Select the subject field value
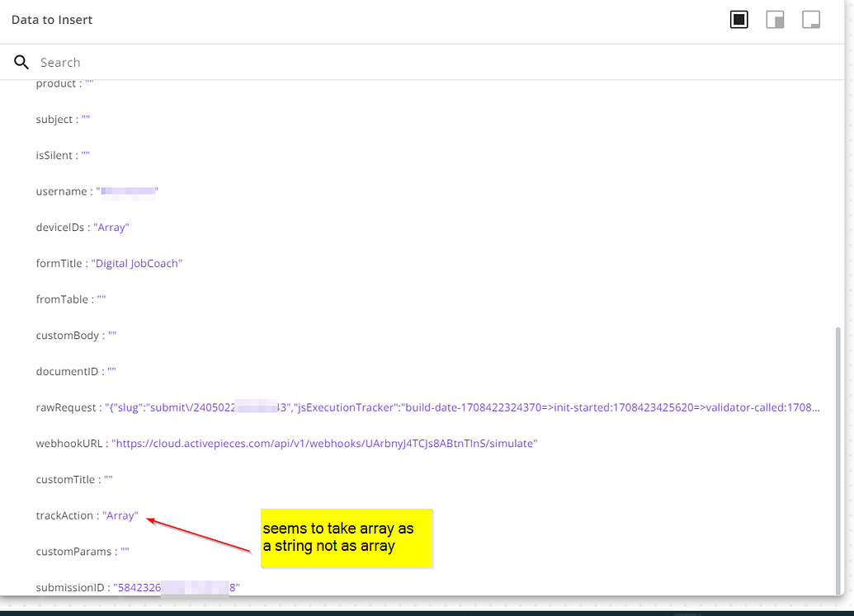Screen dimensions: 854x616 tap(86, 119)
